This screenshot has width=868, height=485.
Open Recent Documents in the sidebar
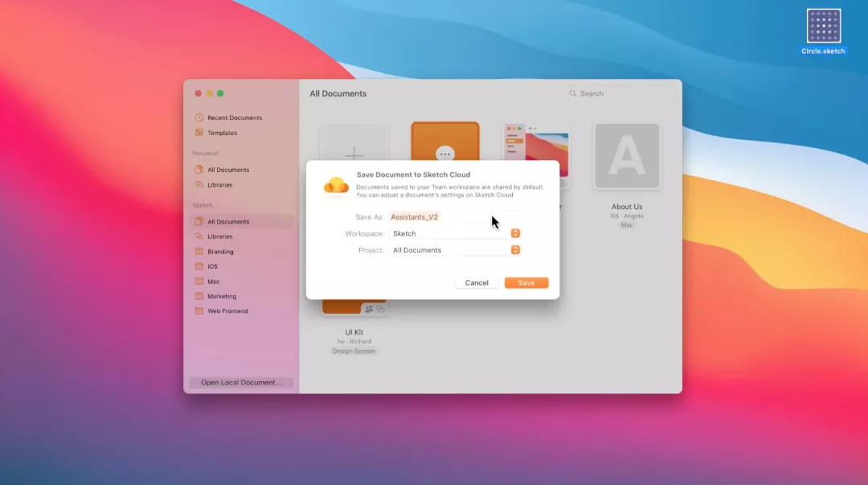(x=234, y=118)
